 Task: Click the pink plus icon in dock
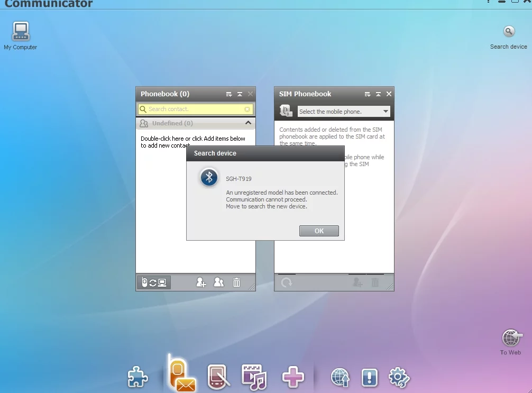(x=293, y=377)
